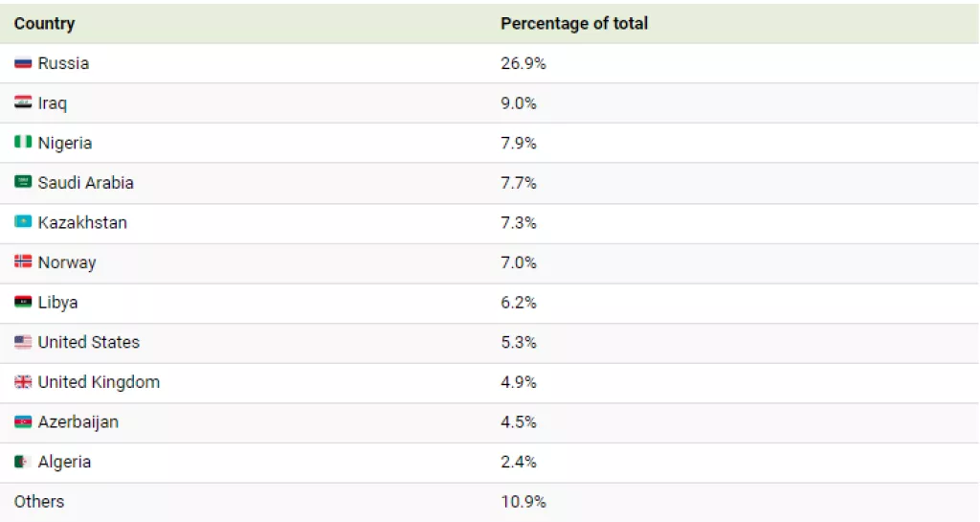Select Norway's 7.0% value

tap(519, 262)
